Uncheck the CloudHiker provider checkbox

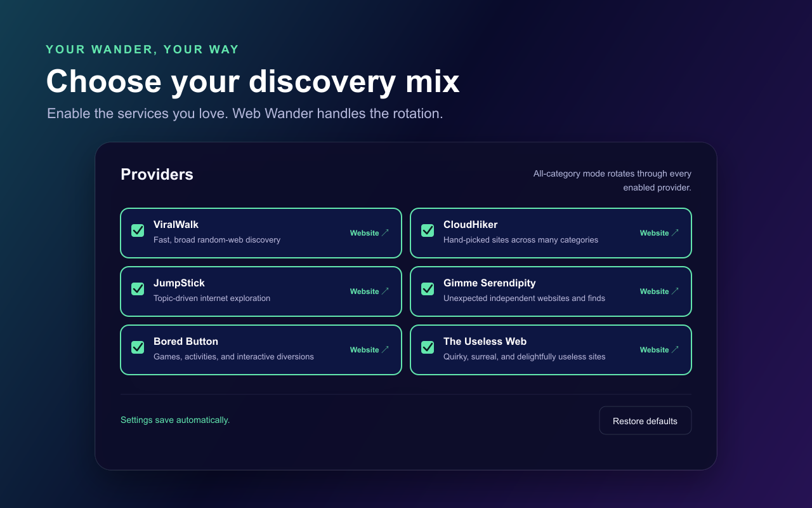(x=428, y=231)
